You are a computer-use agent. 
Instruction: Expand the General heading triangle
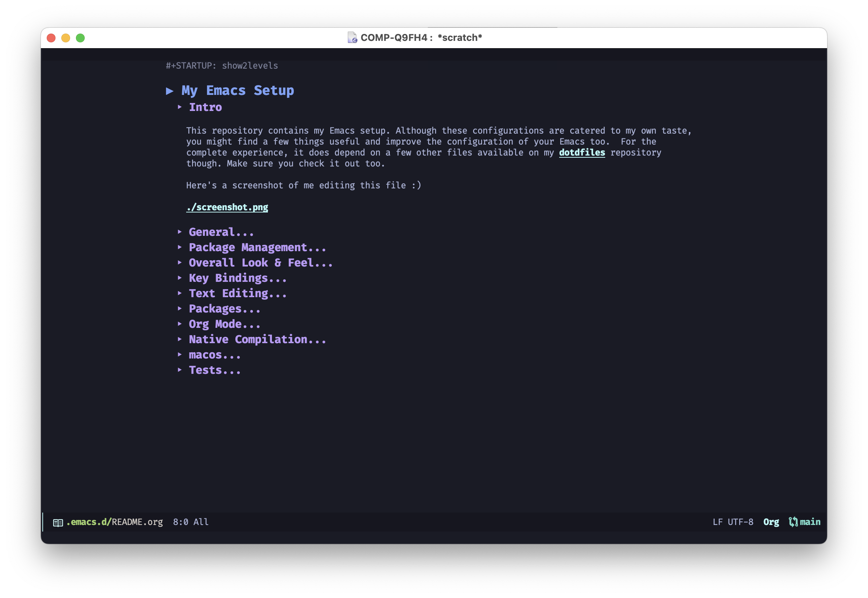pos(180,232)
